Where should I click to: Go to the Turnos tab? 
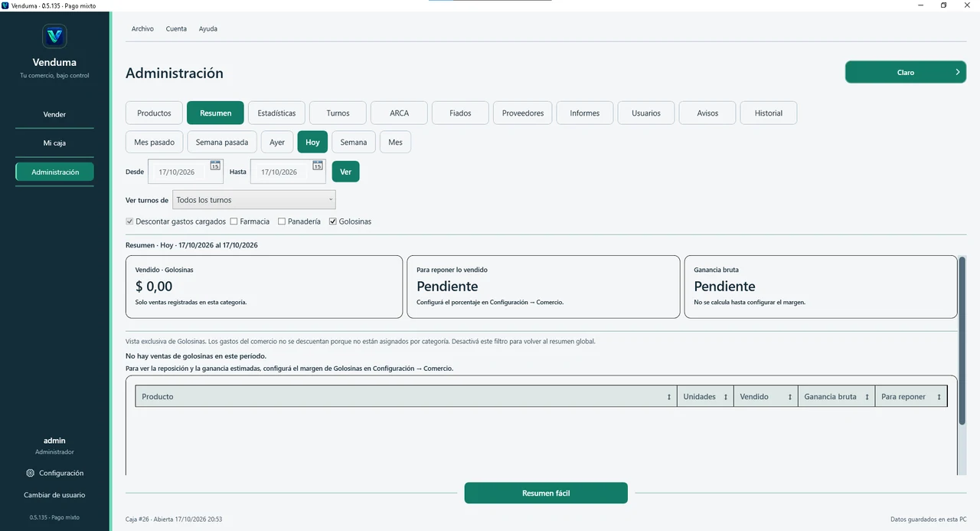pos(338,113)
